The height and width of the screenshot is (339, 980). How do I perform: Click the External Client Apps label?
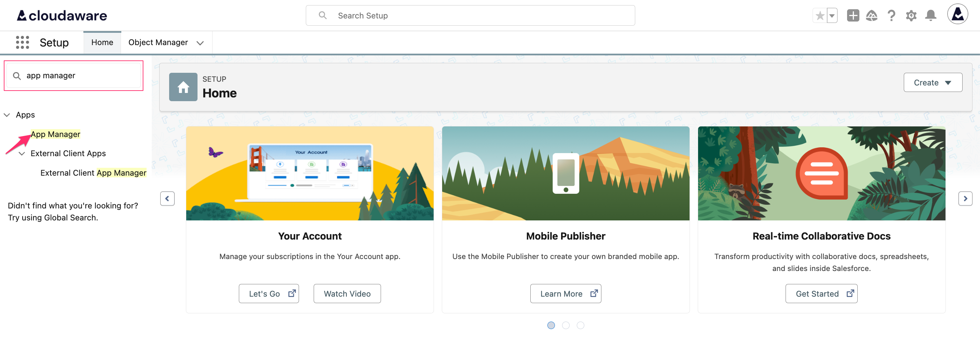(x=68, y=153)
